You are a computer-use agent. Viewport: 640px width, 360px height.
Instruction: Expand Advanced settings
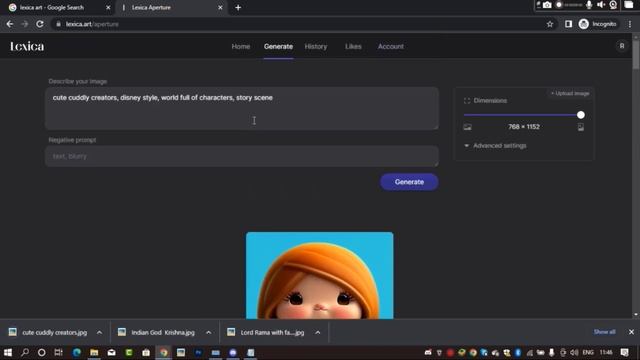(496, 146)
